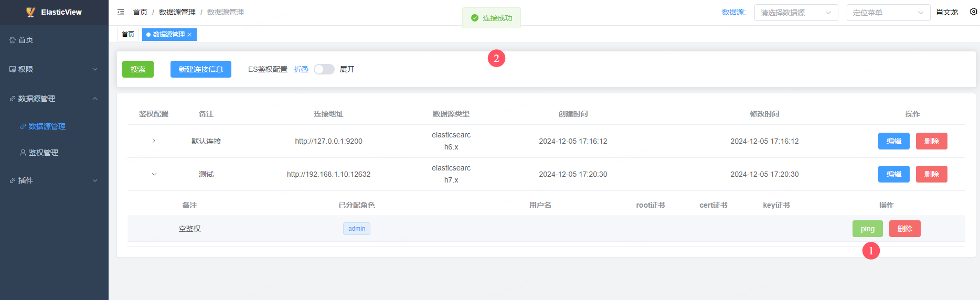
Task: Close the 数据源管理 tab with x icon
Action: tap(189, 35)
